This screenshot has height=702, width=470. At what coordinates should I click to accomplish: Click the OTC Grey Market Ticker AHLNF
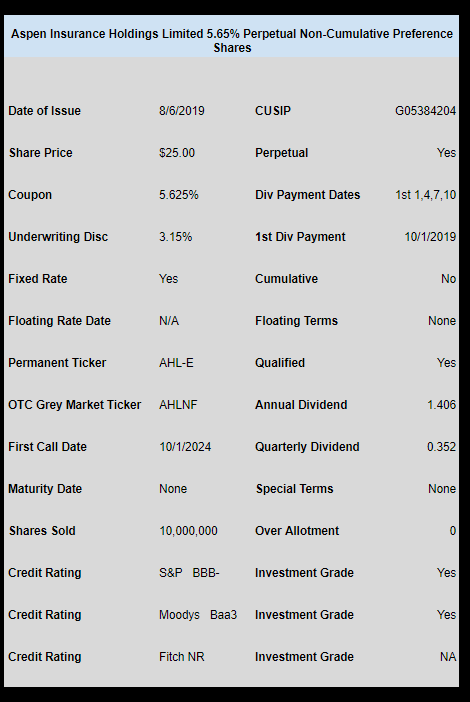178,405
